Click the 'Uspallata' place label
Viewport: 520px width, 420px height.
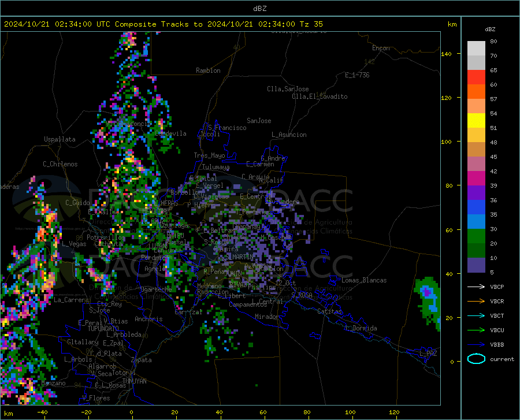point(60,140)
